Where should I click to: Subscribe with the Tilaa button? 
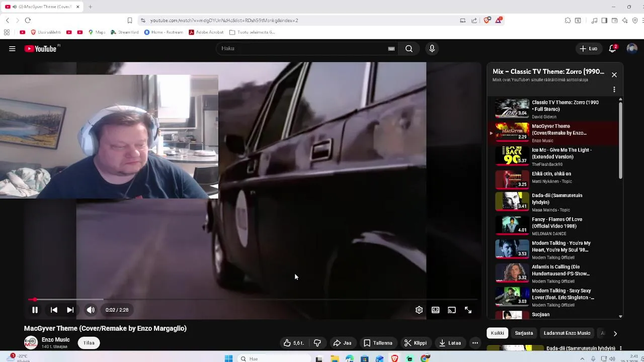[x=89, y=343]
